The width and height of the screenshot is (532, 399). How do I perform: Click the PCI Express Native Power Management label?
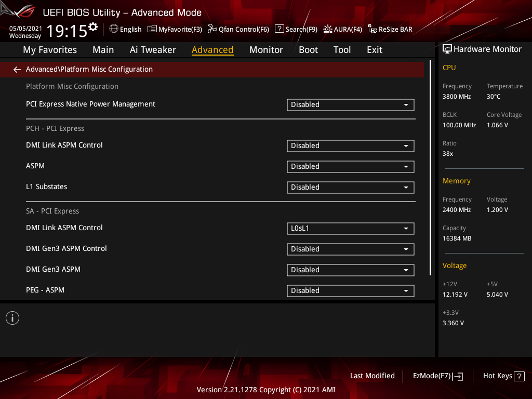(x=90, y=104)
